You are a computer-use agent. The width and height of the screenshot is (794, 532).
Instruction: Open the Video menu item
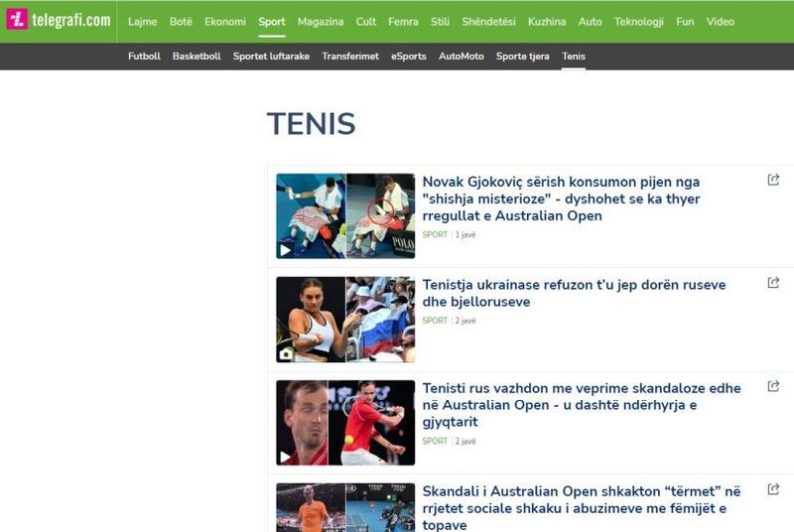(721, 22)
